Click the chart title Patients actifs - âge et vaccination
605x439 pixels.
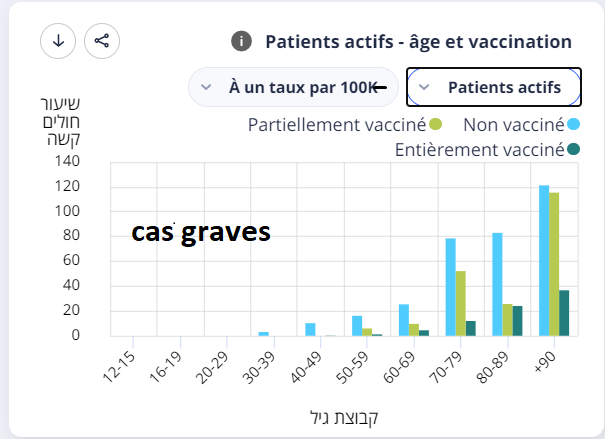418,42
